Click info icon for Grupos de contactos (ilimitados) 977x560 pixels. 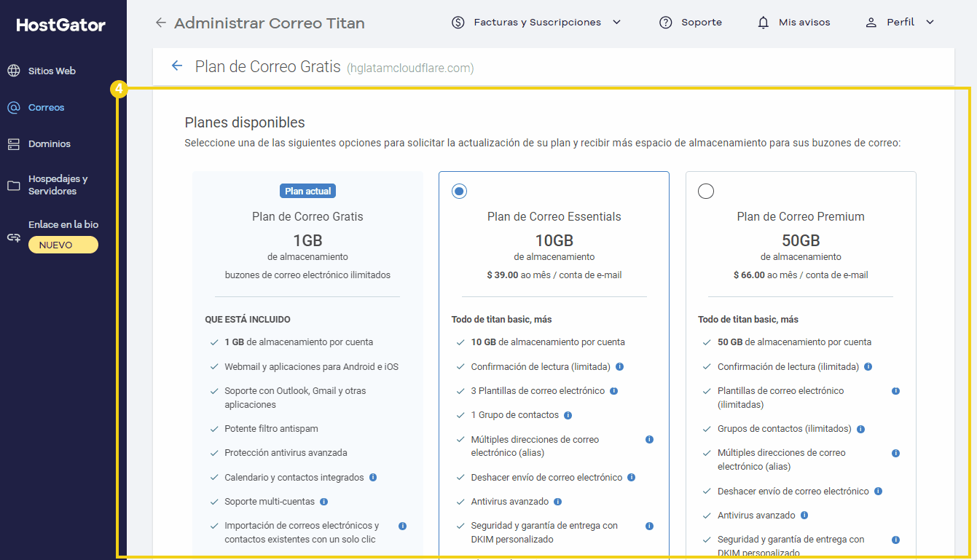[x=861, y=429]
